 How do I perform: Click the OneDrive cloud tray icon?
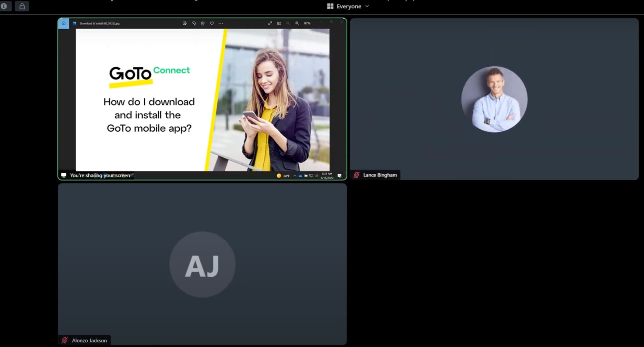click(300, 176)
